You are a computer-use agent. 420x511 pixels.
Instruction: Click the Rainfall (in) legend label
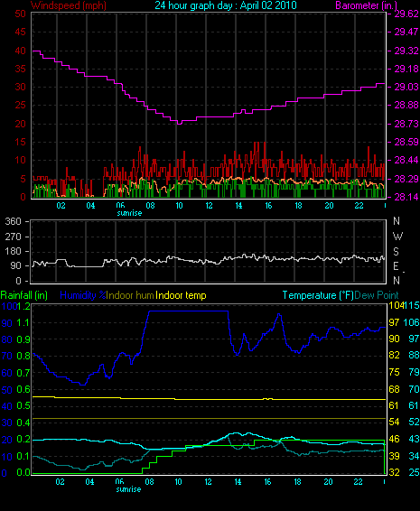24,295
